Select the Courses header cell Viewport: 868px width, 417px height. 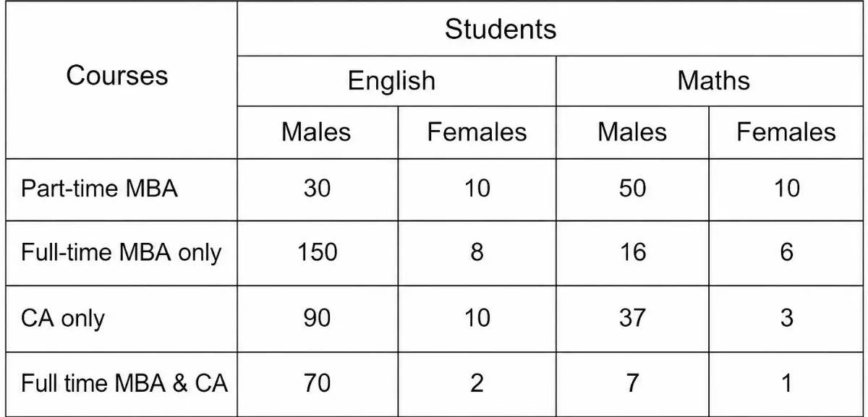coord(119,80)
